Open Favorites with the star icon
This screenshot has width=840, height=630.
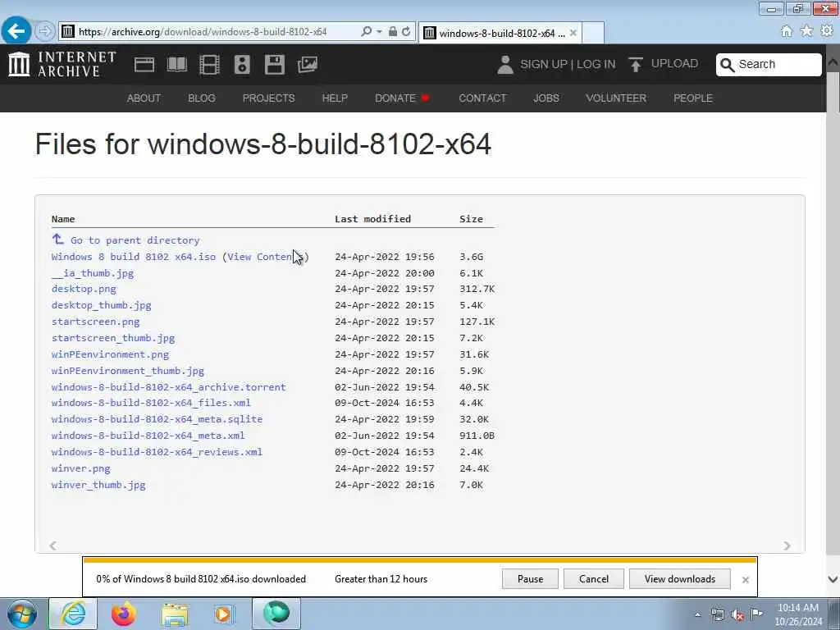coord(806,31)
